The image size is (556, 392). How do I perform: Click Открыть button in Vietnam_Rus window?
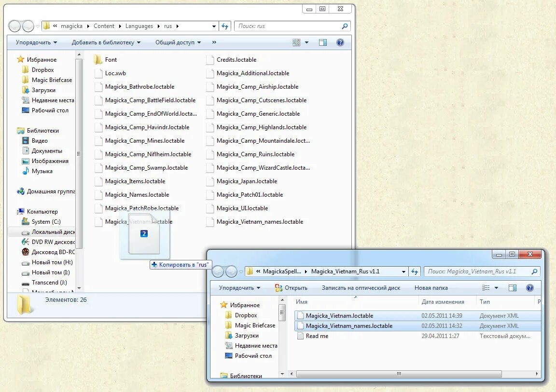tap(291, 288)
